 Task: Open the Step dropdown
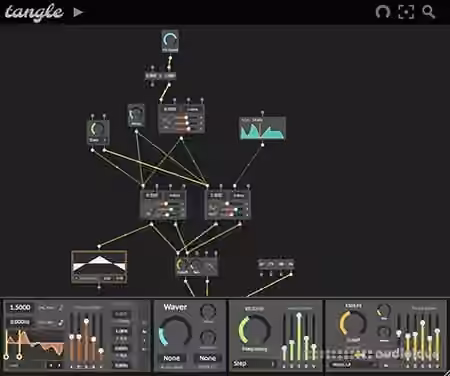pyautogui.click(x=254, y=364)
